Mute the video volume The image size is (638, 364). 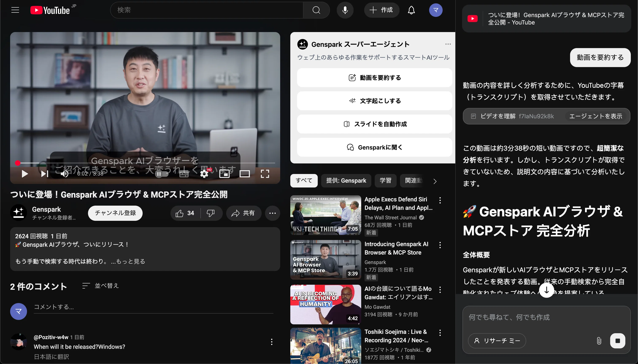point(64,174)
